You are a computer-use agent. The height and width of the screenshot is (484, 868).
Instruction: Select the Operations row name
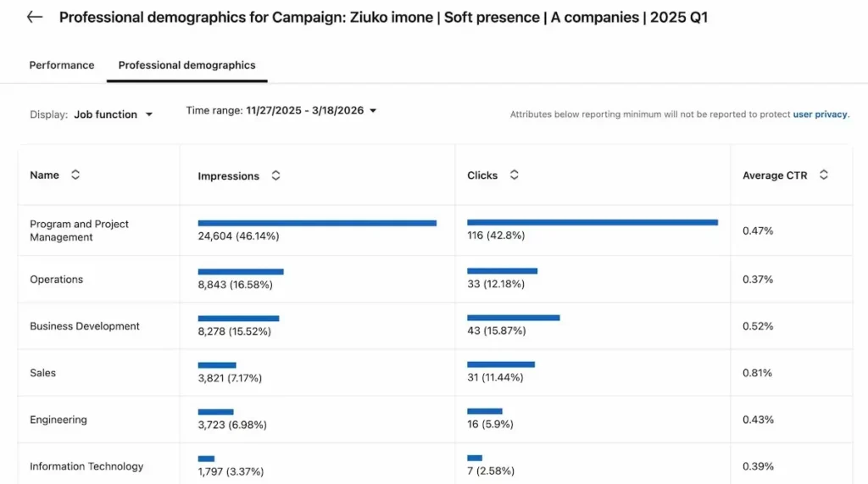pos(56,280)
